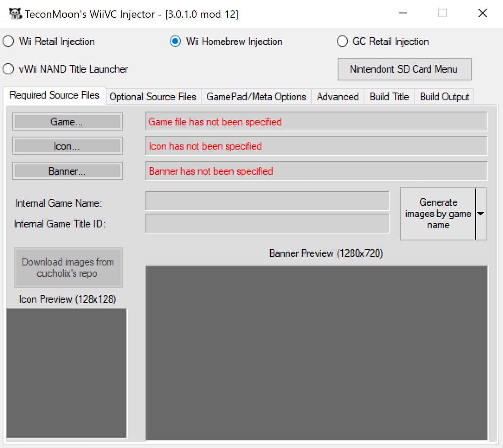Minimize the WiiVC Injector window
Image resolution: width=503 pixels, height=448 pixels.
[403, 13]
